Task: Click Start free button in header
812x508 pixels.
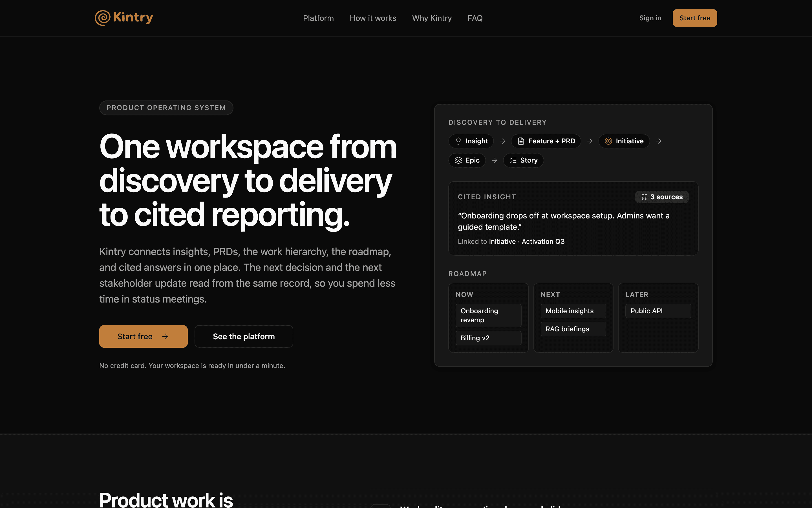Action: pos(694,18)
